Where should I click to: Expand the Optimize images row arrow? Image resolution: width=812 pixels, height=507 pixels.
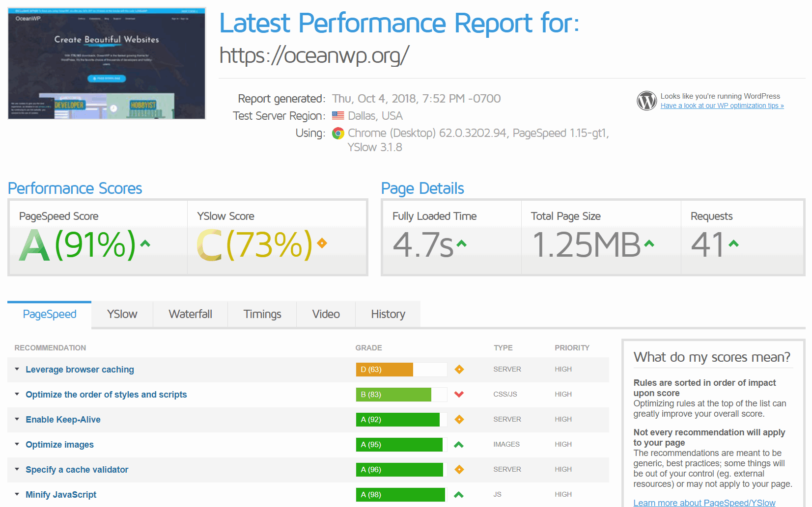coord(17,444)
